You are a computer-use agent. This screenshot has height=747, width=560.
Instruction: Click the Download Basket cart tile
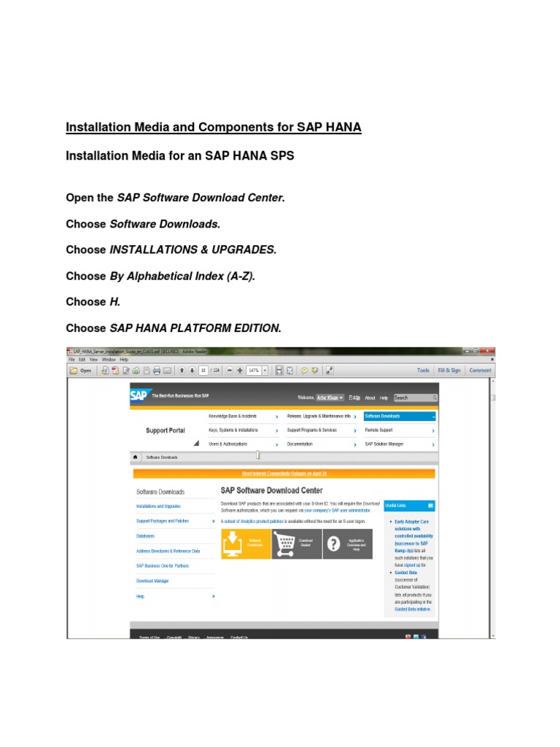297,543
